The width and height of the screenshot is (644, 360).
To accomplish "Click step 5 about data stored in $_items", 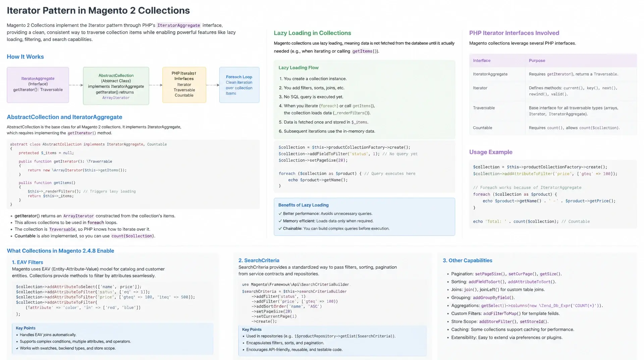I will pos(323,122).
